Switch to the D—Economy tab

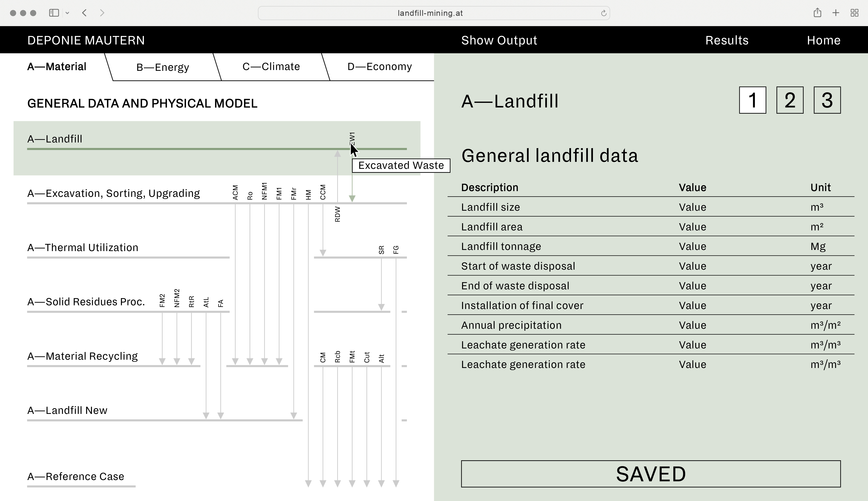click(380, 66)
